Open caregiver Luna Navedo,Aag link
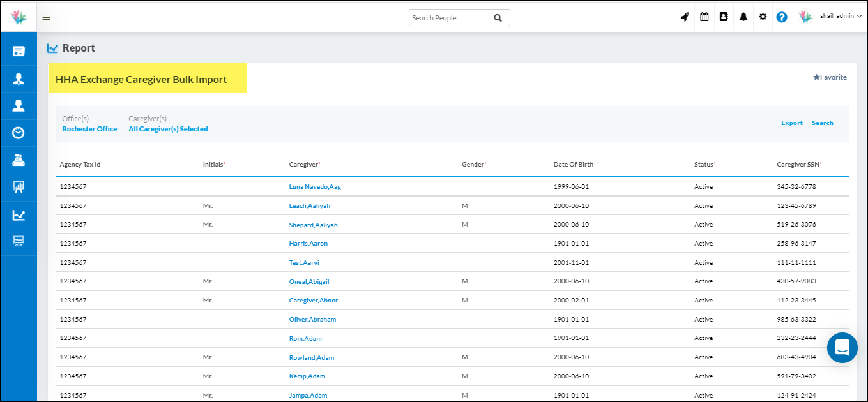Viewport: 868px width, 402px height. (x=315, y=187)
